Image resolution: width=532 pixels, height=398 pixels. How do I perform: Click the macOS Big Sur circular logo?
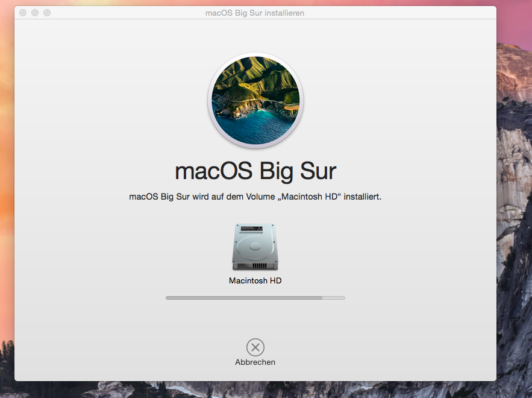pos(255,101)
